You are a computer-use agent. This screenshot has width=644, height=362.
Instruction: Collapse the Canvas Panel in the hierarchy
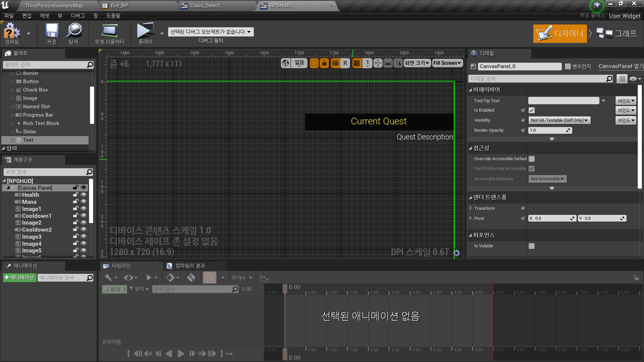tap(8, 188)
